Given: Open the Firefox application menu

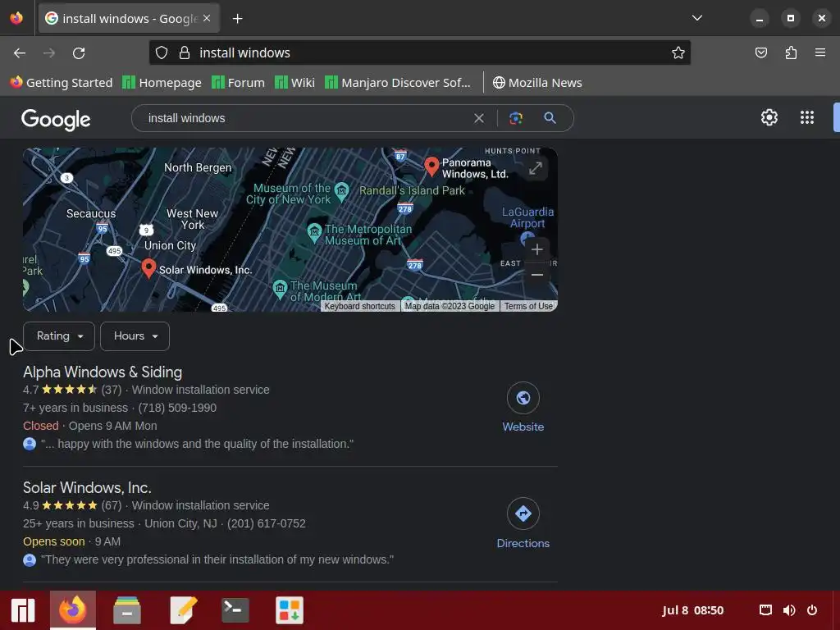Looking at the screenshot, I should tap(819, 52).
